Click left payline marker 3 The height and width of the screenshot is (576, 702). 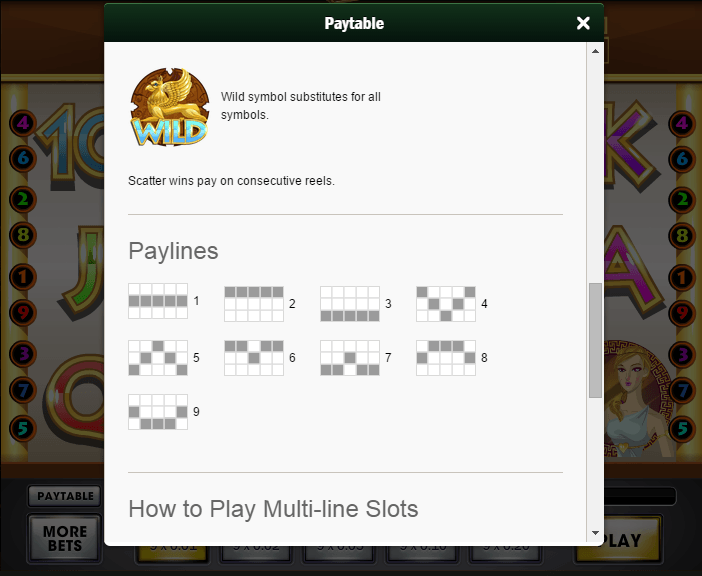pyautogui.click(x=23, y=354)
